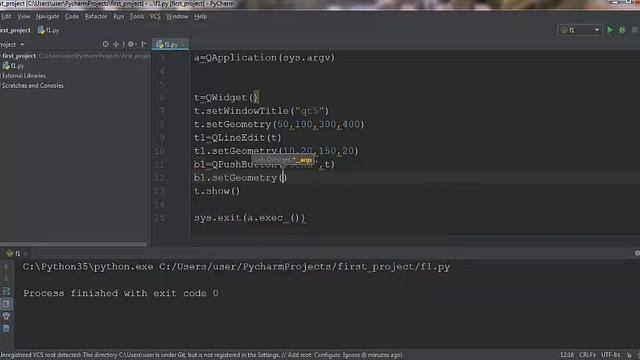Image resolution: width=640 pixels, height=360 pixels.
Task: Click line b1.setGeometry() in editor
Action: click(240, 178)
